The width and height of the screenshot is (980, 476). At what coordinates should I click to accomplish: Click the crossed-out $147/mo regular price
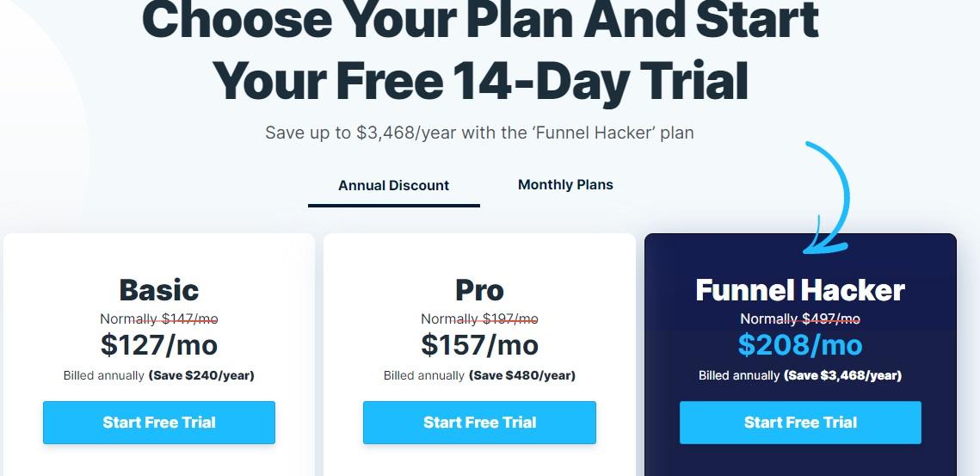click(189, 318)
